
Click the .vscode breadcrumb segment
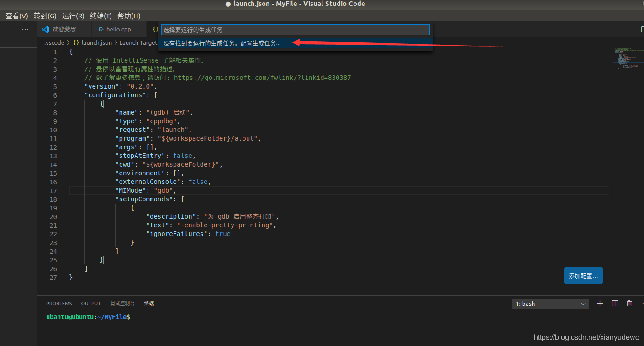tap(54, 42)
